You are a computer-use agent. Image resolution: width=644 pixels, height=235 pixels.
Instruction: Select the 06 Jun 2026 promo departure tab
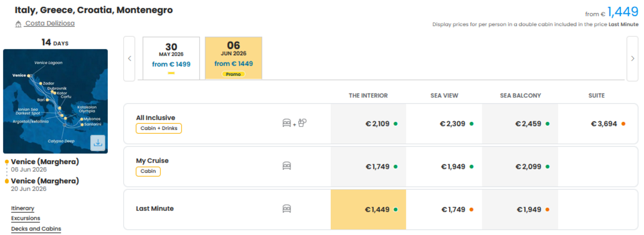point(233,58)
